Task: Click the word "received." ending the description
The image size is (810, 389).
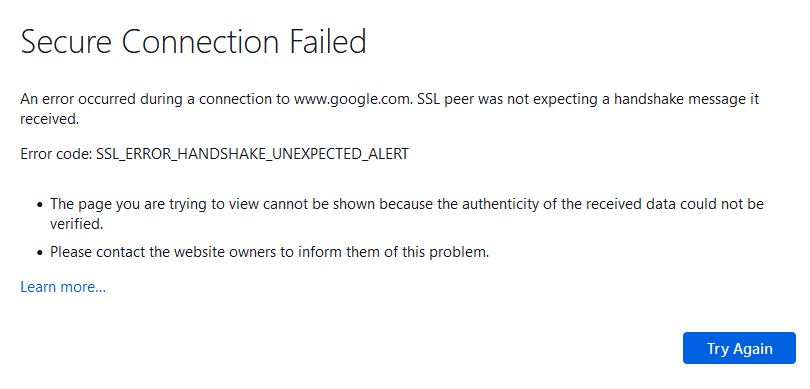Action: [50, 119]
